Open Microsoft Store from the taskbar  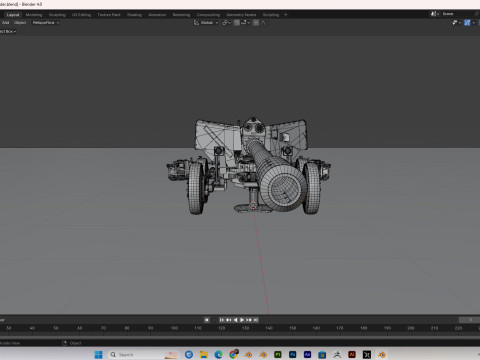322,354
